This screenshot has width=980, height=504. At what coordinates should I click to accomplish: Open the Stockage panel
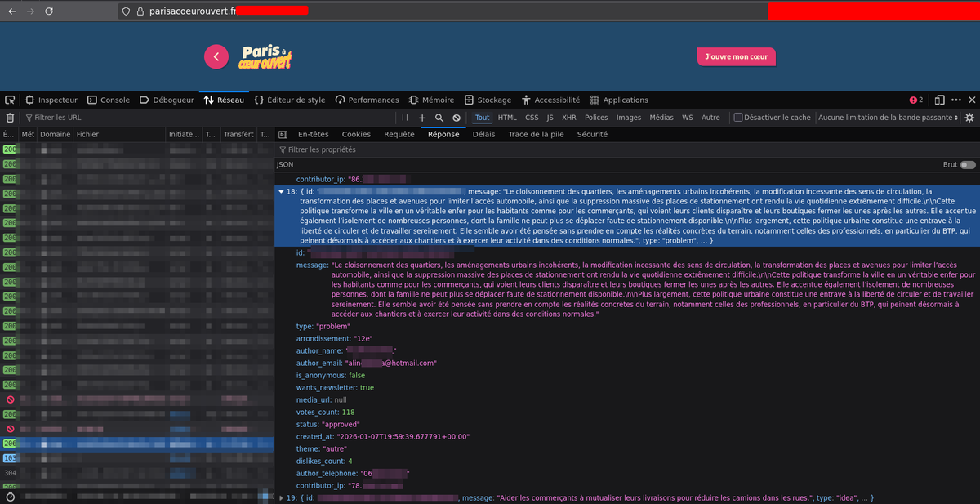pyautogui.click(x=488, y=100)
